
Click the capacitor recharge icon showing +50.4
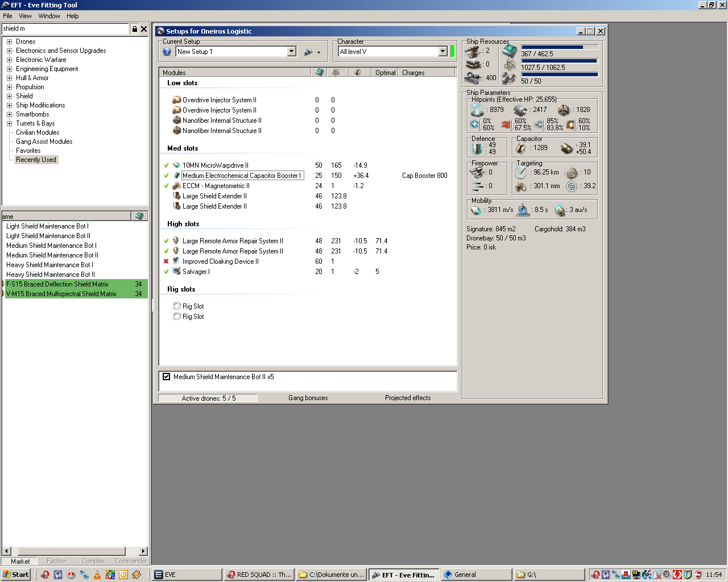point(566,148)
